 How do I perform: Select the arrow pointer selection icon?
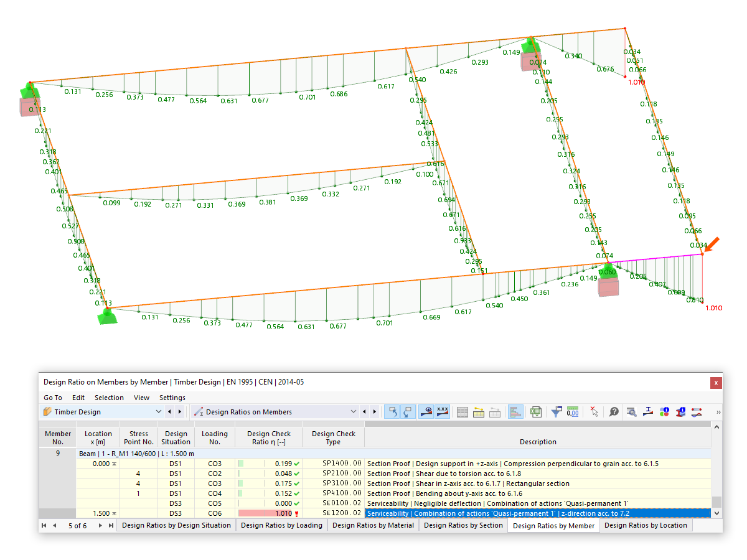coord(593,412)
